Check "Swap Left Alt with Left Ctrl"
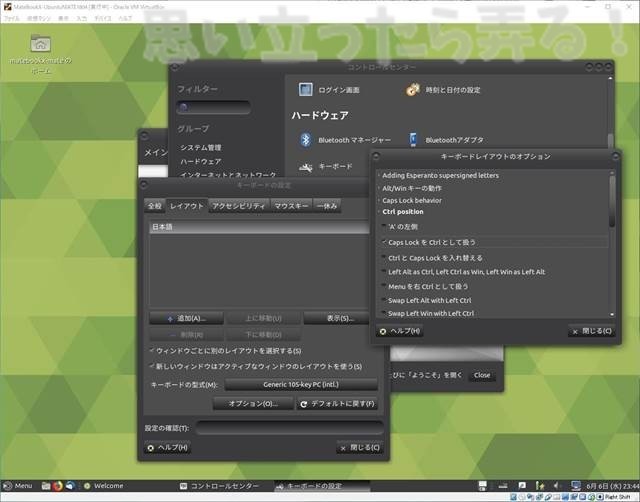This screenshot has height=502, width=640. (x=384, y=300)
